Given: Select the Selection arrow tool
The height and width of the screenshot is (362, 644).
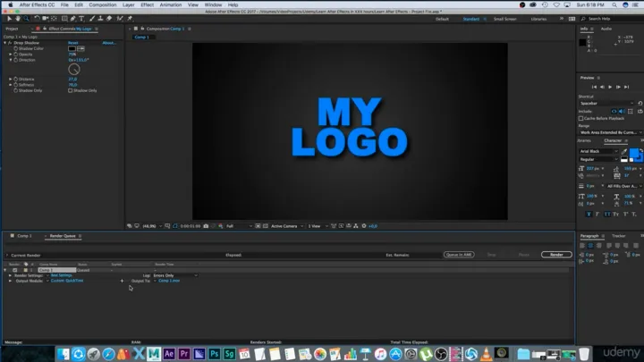Looking at the screenshot, I should pyautogui.click(x=7, y=18).
